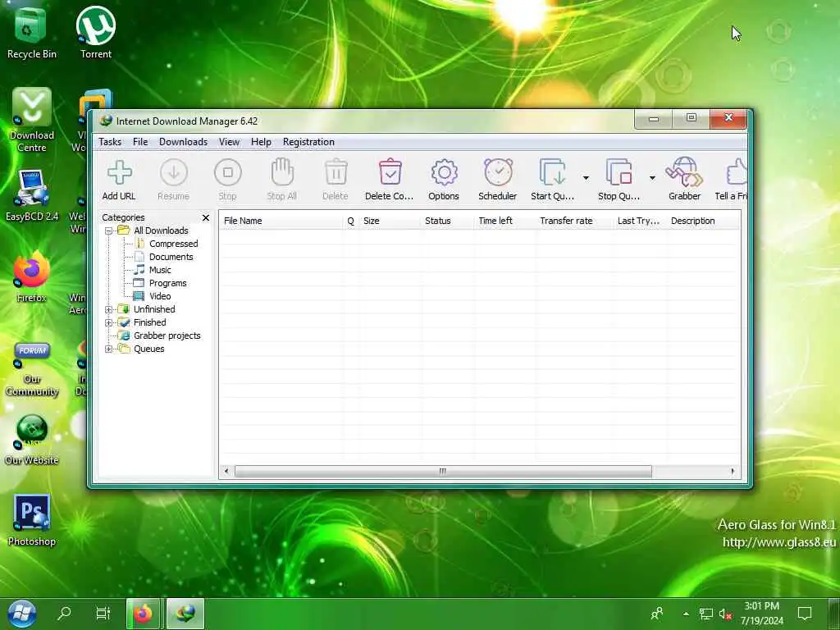Viewport: 840px width, 630px height.
Task: Collapse the All Downloads tree node
Action: tap(109, 231)
